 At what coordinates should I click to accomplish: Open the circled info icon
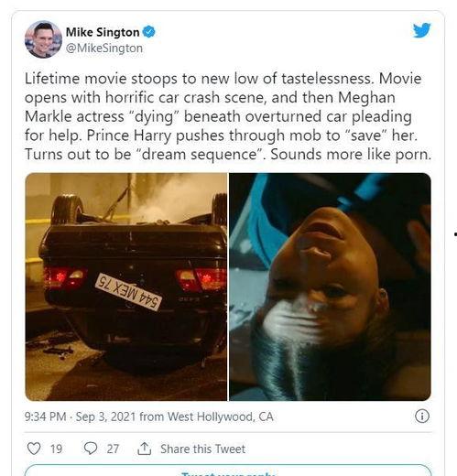click(x=422, y=416)
